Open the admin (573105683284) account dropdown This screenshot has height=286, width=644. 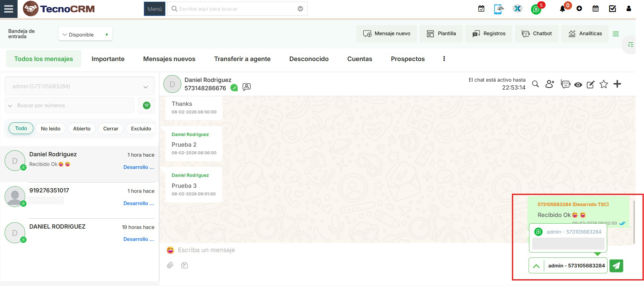tap(80, 87)
